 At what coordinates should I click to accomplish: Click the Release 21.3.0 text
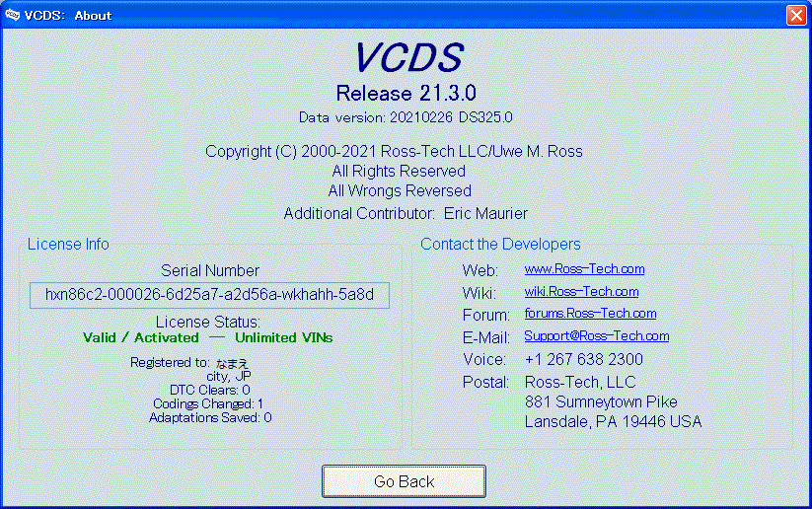click(x=406, y=93)
